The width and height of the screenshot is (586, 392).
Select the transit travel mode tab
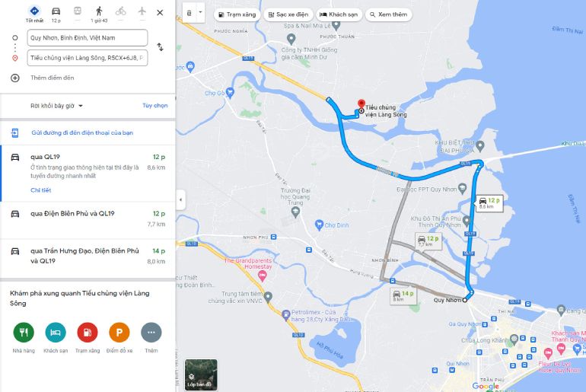pos(78,11)
